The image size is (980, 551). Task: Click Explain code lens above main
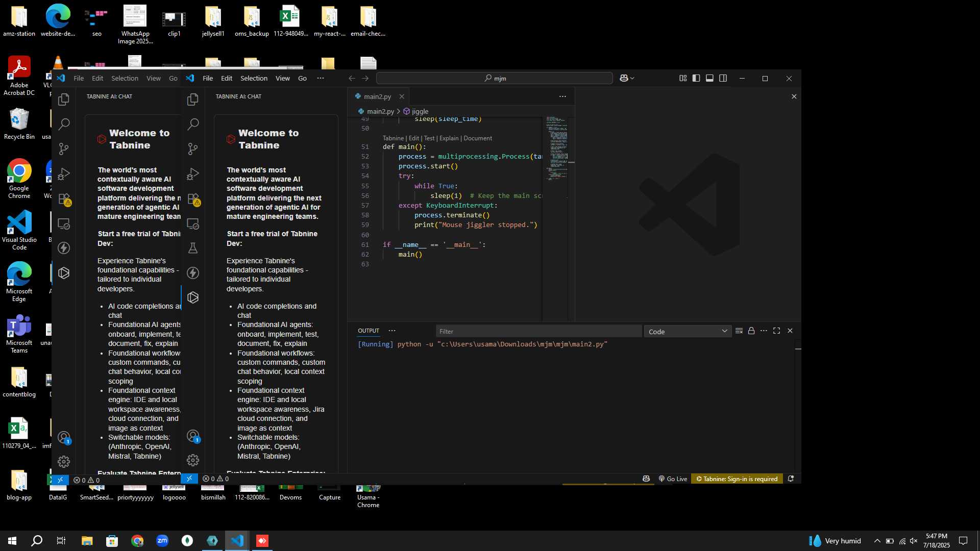click(x=449, y=138)
